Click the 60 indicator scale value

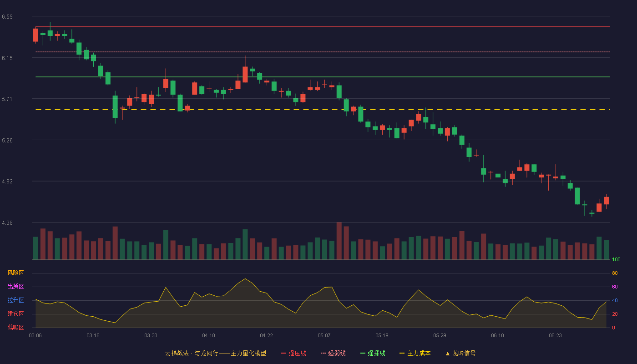coord(615,287)
